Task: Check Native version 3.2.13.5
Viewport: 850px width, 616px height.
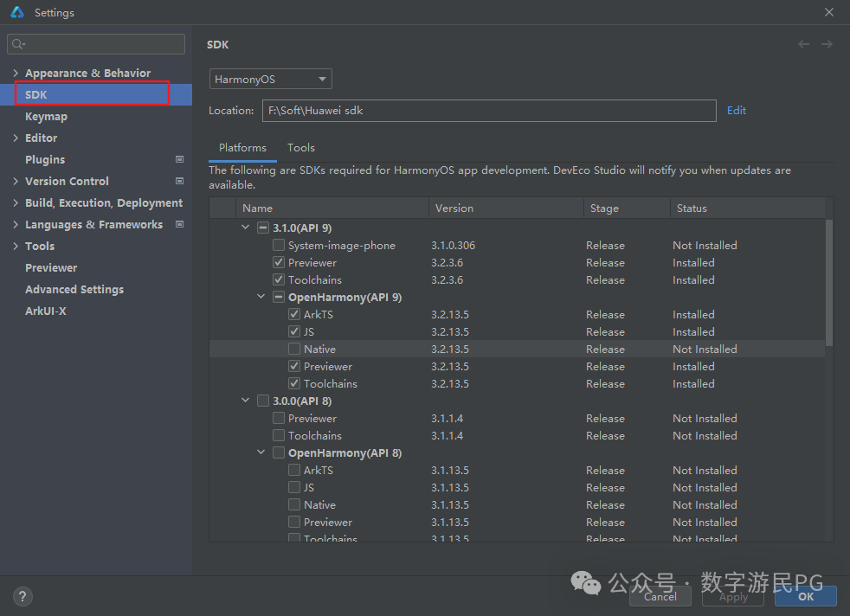Action: [x=294, y=349]
